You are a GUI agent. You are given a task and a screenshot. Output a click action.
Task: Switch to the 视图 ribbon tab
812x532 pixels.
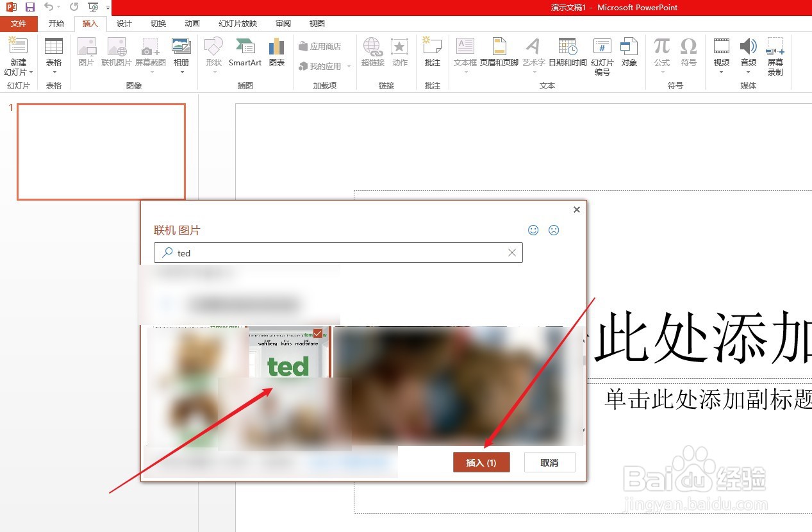pyautogui.click(x=317, y=24)
